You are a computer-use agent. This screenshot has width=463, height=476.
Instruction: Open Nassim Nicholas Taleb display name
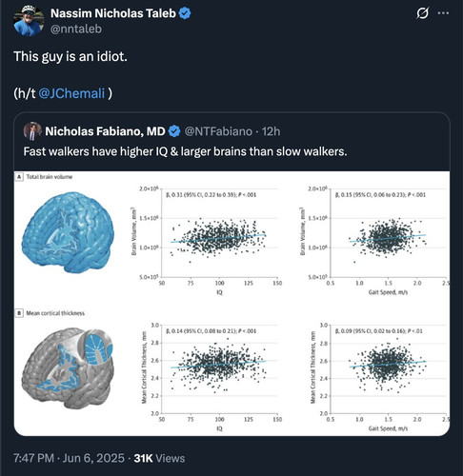coord(113,13)
